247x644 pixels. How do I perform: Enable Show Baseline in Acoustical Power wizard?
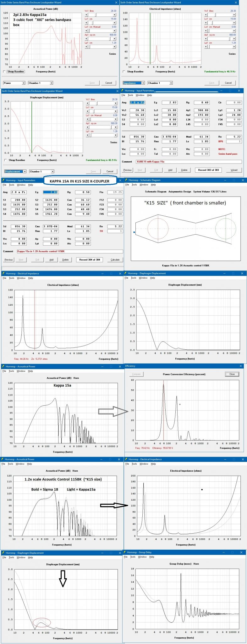pyautogui.click(x=4, y=72)
